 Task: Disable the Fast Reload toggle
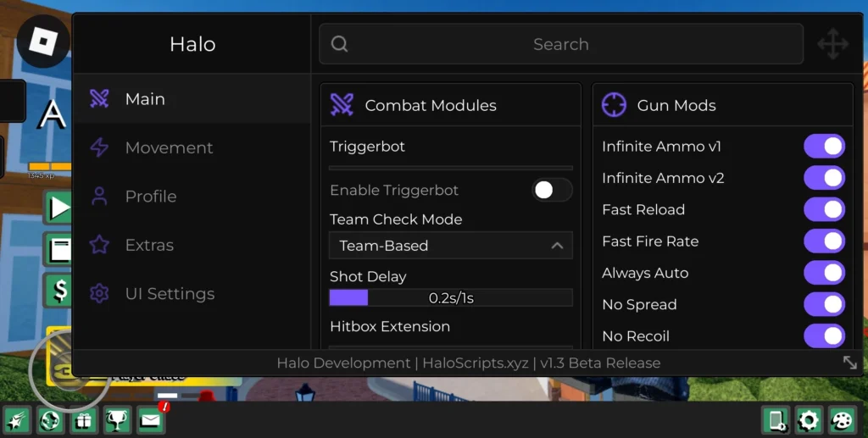click(x=824, y=210)
